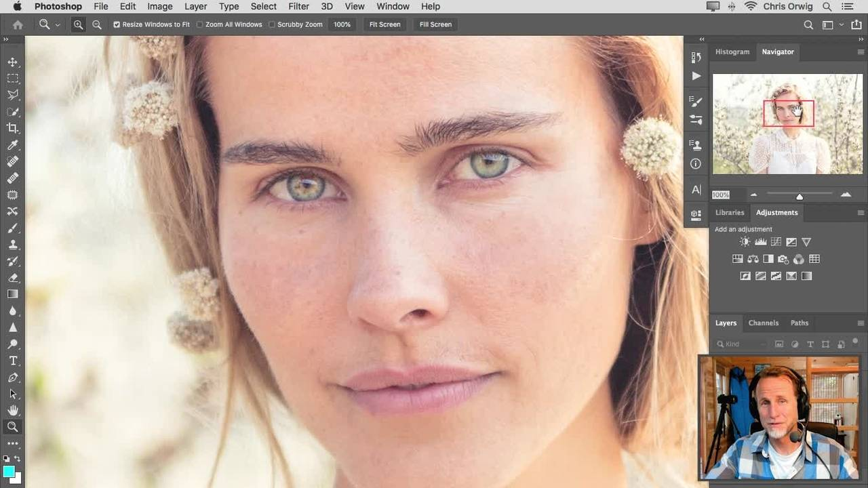Open the Info panel icon

click(x=696, y=164)
